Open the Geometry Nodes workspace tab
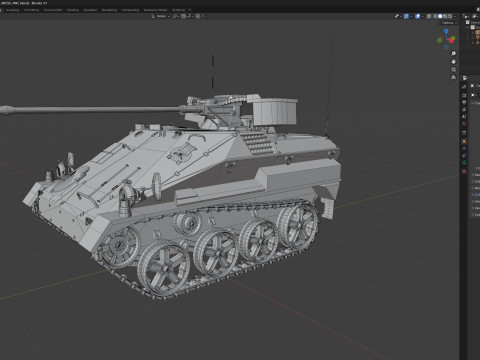This screenshot has width=480, height=360. (x=155, y=10)
